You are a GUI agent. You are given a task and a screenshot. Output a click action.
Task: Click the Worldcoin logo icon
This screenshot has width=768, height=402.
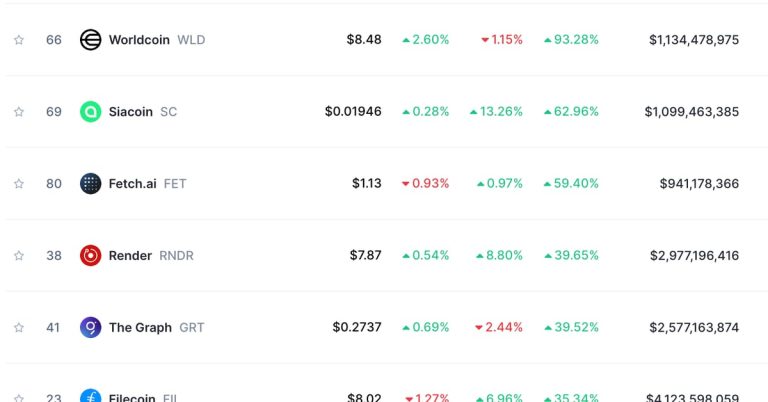pyautogui.click(x=91, y=40)
